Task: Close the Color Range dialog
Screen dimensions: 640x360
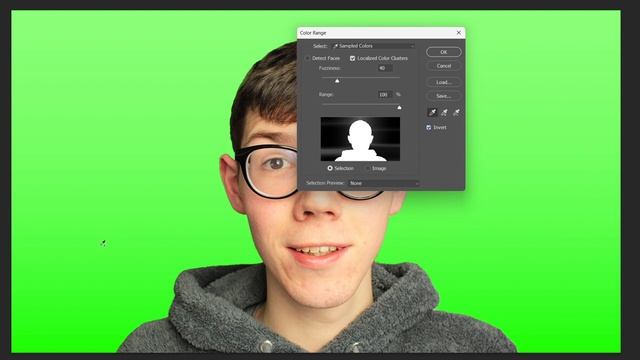Action: (458, 33)
